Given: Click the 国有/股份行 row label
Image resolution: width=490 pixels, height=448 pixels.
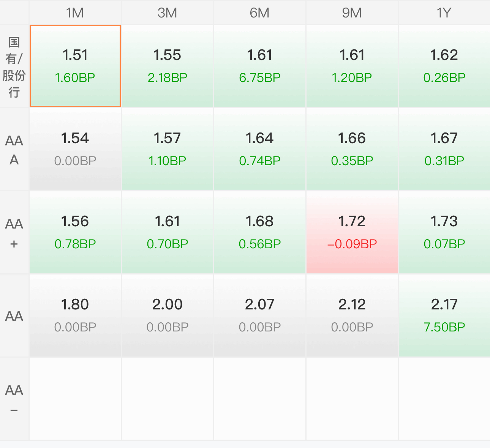Looking at the screenshot, I should (x=14, y=66).
